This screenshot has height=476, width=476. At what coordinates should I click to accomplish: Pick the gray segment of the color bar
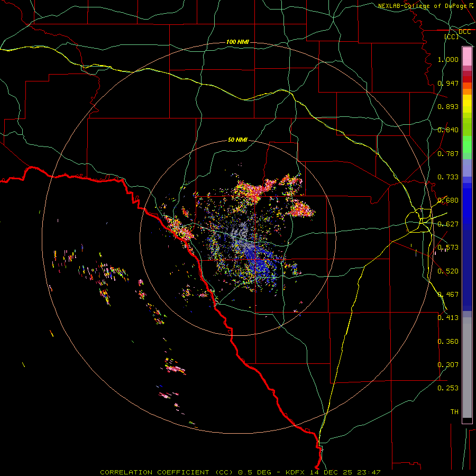[467, 368]
